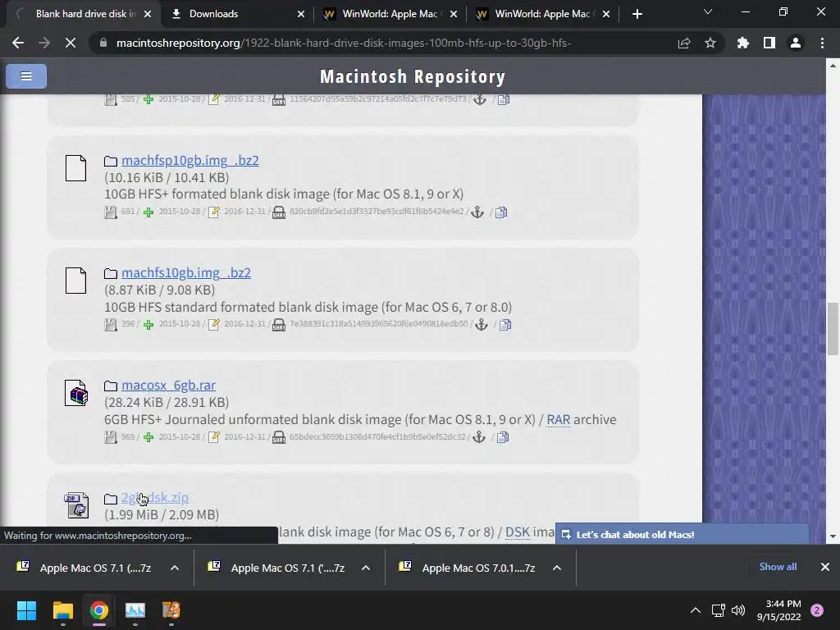The image size is (840, 630).
Task: Click the scrollbar down arrow
Action: [x=833, y=536]
